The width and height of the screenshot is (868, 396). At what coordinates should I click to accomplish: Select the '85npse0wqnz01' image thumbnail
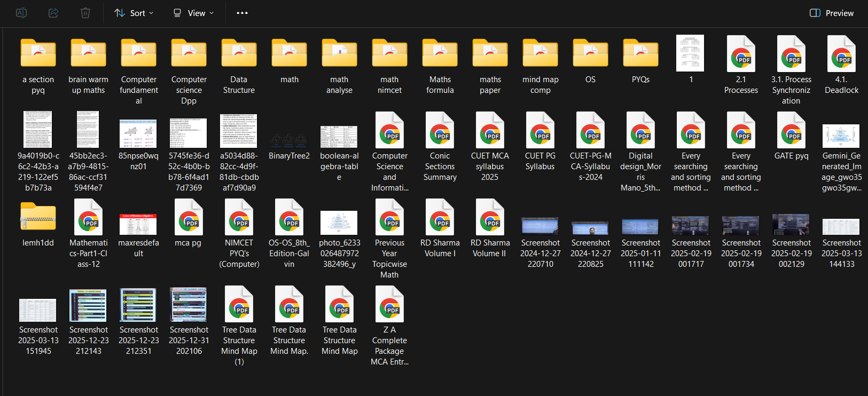(138, 133)
